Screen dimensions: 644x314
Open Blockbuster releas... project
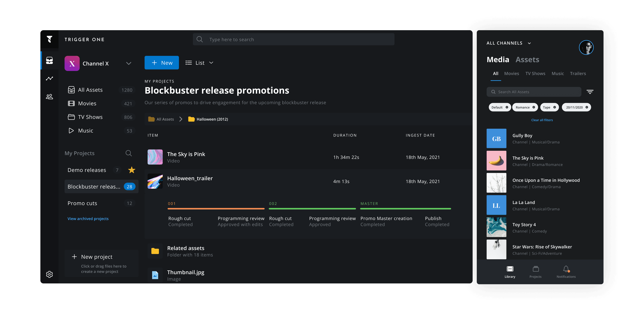(101, 186)
